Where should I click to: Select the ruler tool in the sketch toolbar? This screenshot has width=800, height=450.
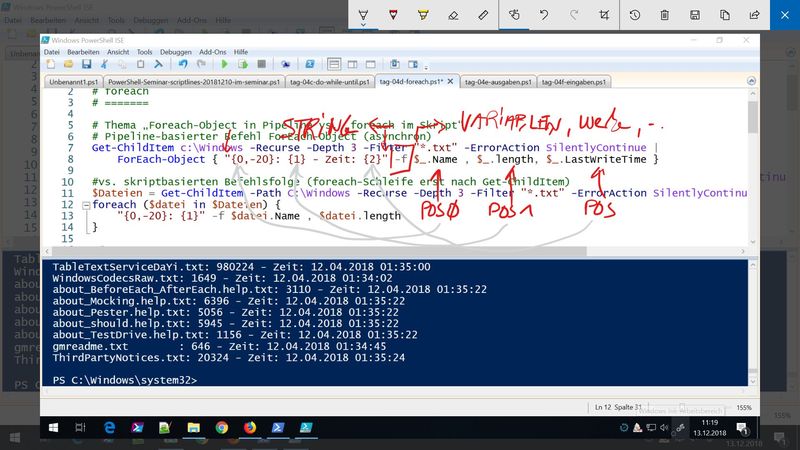[483, 15]
